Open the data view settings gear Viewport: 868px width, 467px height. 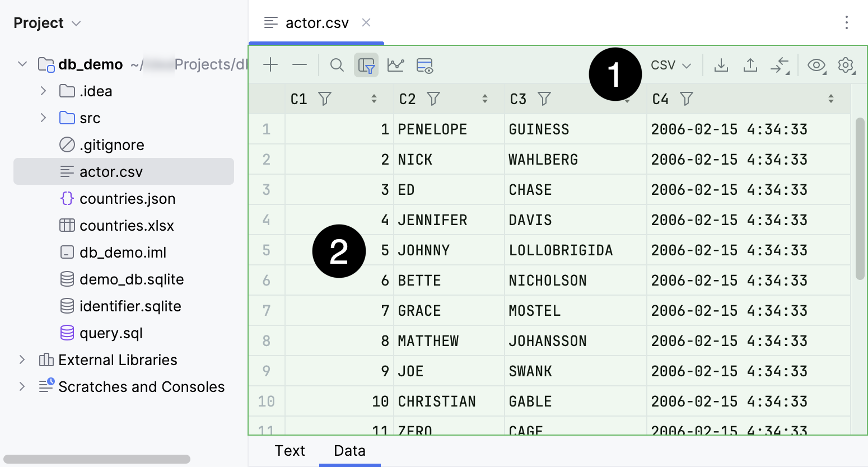(846, 65)
